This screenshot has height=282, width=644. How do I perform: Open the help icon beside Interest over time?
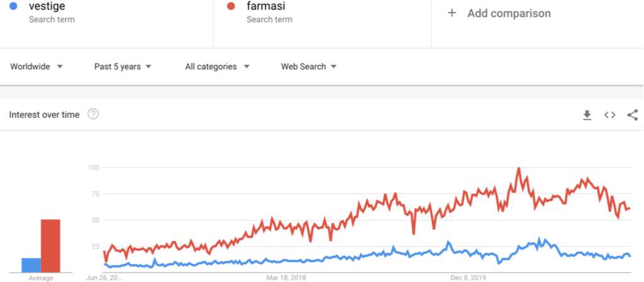click(x=93, y=115)
